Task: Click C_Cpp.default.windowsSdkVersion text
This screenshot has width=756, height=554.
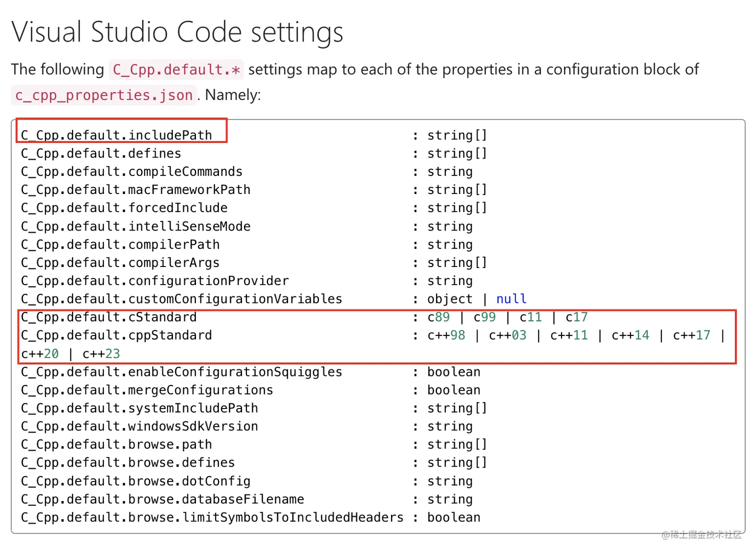Action: [139, 426]
